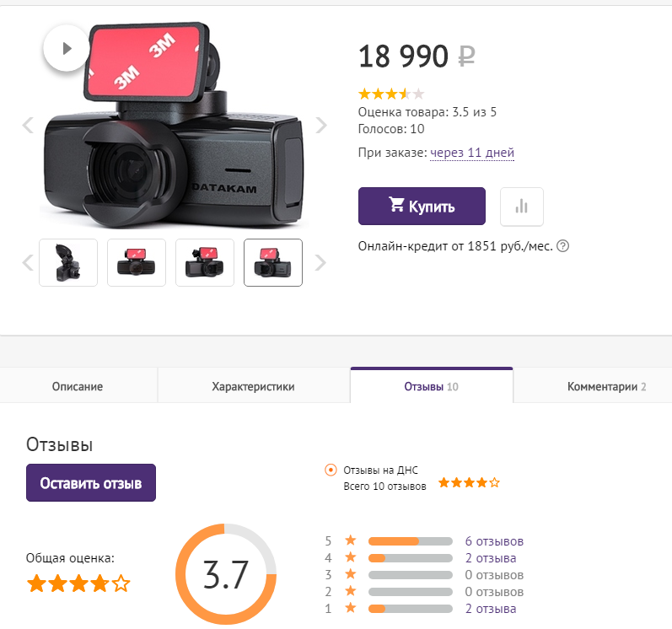Show previous main product image
This screenshot has width=672, height=629.
pyautogui.click(x=29, y=125)
